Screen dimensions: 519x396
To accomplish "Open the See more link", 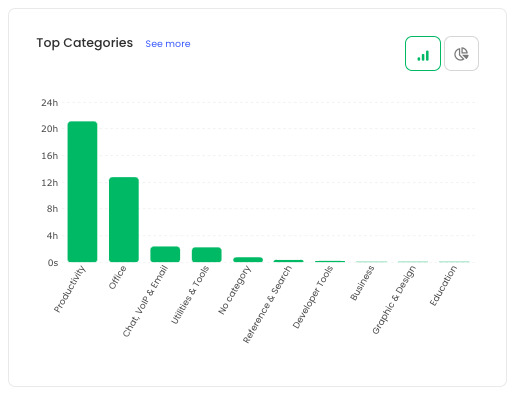I will [168, 44].
